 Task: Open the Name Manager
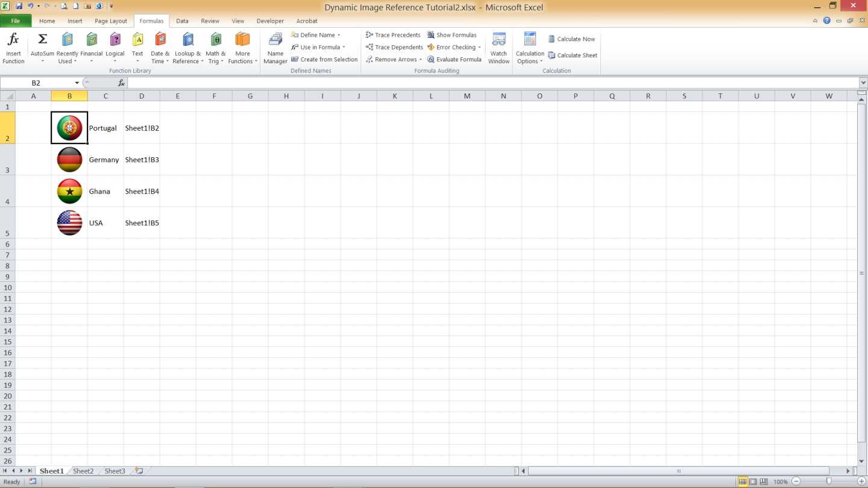pyautogui.click(x=275, y=49)
